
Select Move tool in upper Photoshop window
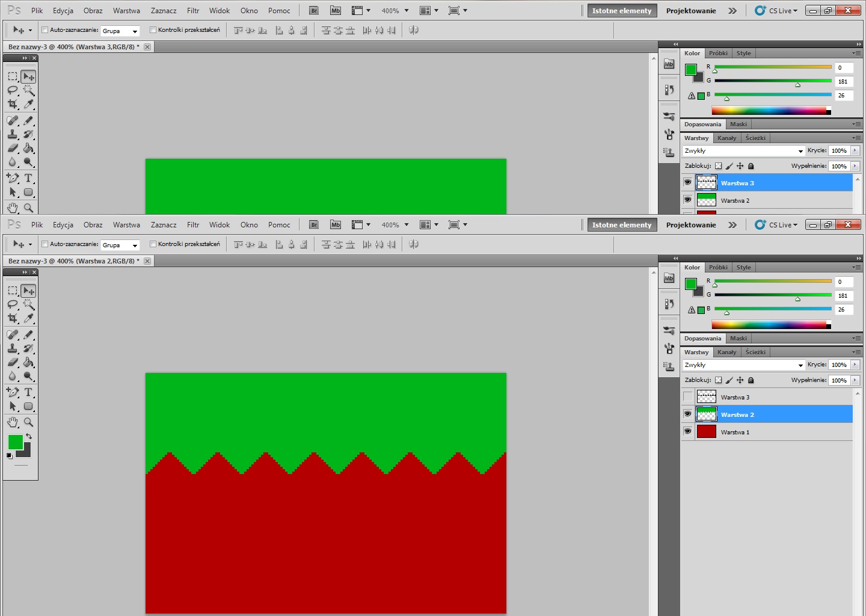tap(28, 76)
